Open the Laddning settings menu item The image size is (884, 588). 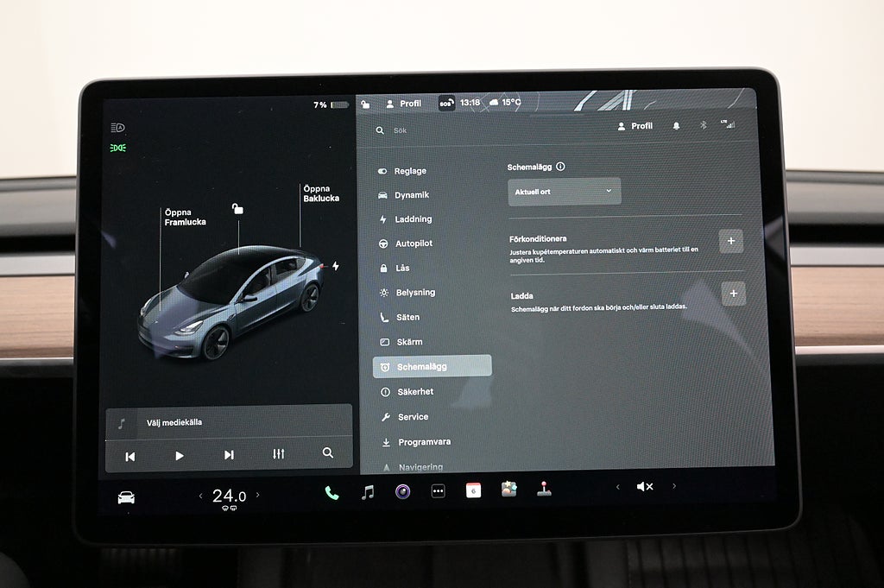(413, 219)
